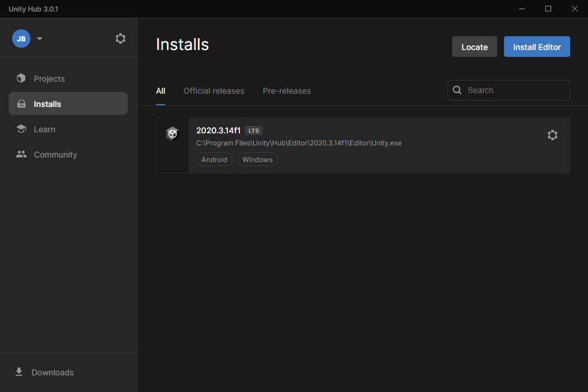The width and height of the screenshot is (588, 392).
Task: Click the Locate button
Action: click(x=475, y=47)
